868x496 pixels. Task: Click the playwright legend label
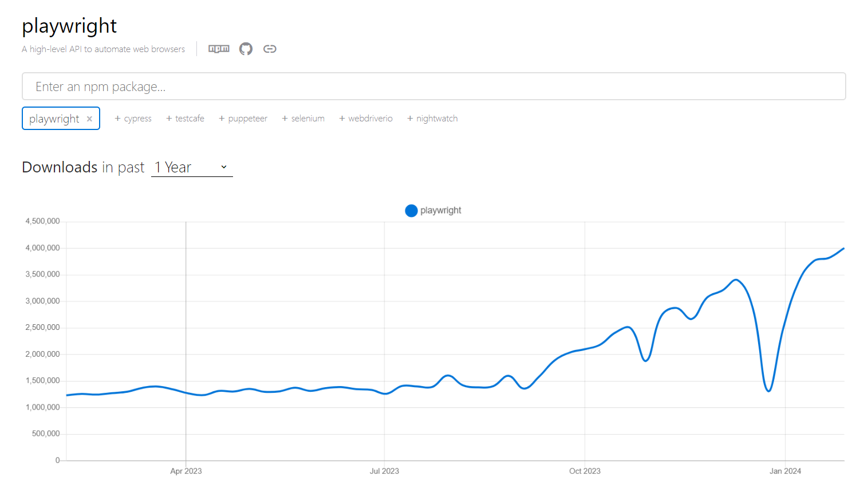(x=440, y=211)
